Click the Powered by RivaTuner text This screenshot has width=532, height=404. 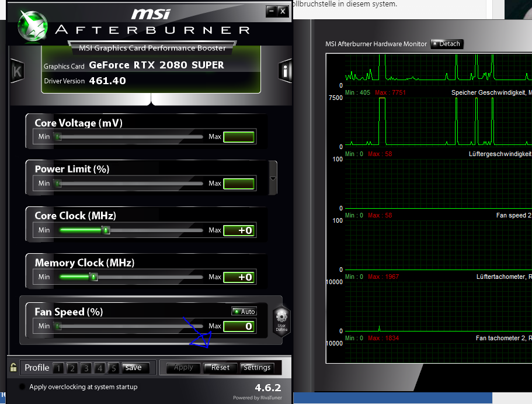[258, 398]
